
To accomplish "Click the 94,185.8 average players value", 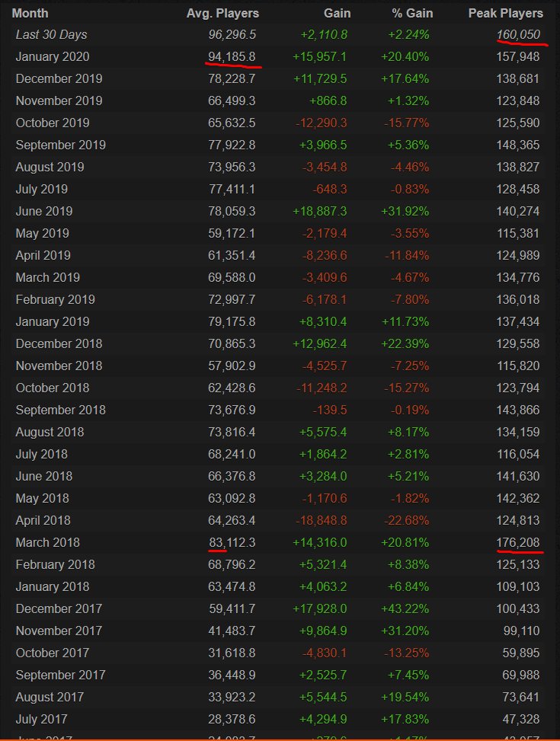I will point(232,56).
